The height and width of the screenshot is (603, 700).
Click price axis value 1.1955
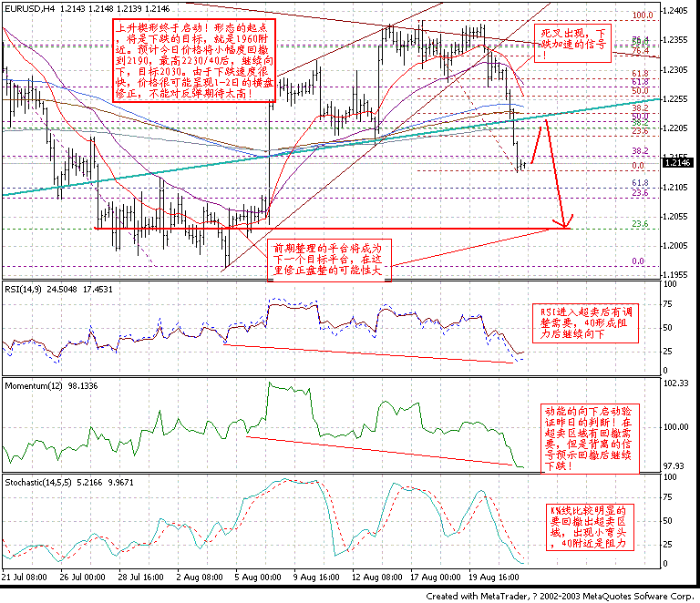[x=675, y=275]
